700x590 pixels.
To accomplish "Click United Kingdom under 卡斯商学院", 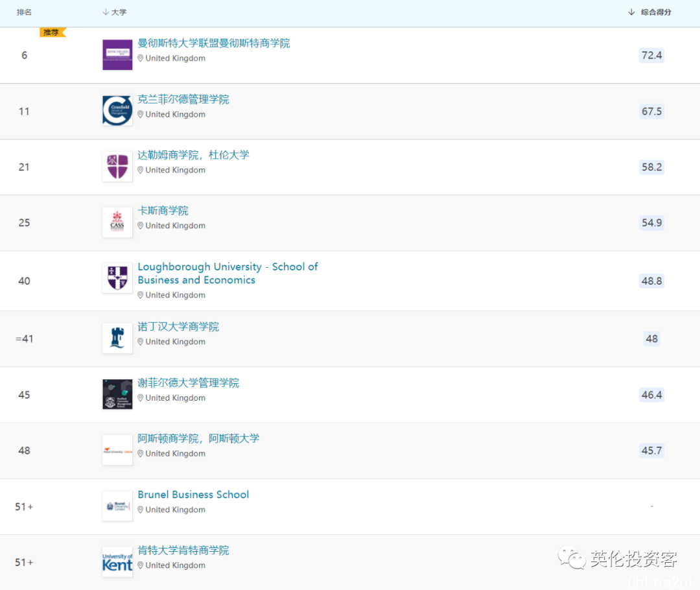I will coord(176,226).
